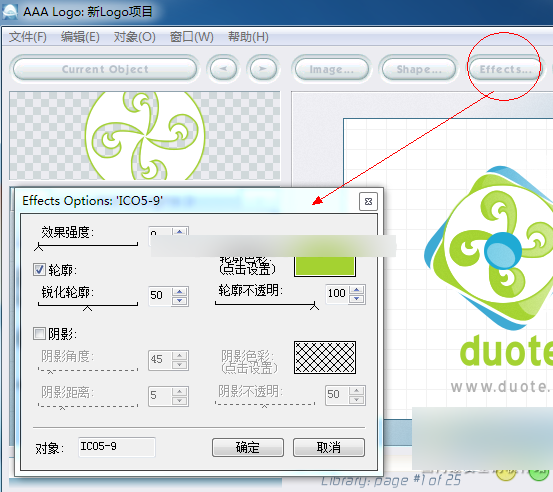Increase 锐化轮廓 value with up arrow
The image size is (553, 492).
tap(180, 291)
